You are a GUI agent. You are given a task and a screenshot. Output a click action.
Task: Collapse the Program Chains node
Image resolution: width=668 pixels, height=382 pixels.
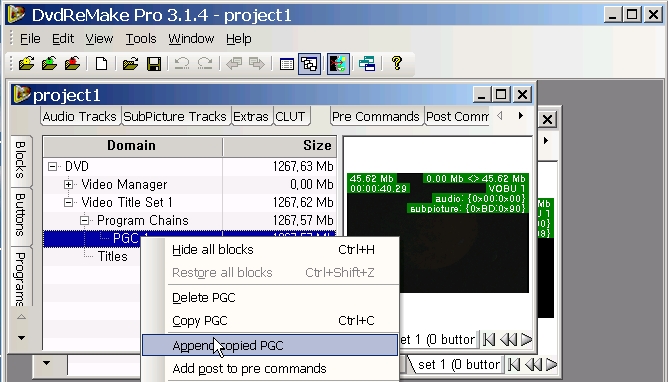tap(84, 220)
